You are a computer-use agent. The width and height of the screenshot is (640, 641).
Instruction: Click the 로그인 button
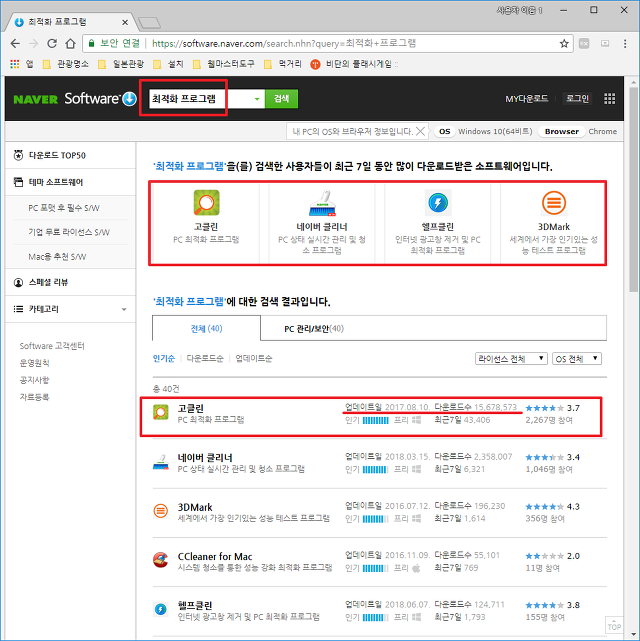tap(577, 99)
